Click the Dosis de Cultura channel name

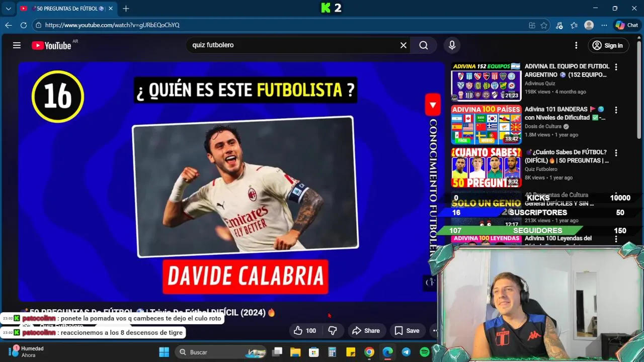click(x=543, y=126)
